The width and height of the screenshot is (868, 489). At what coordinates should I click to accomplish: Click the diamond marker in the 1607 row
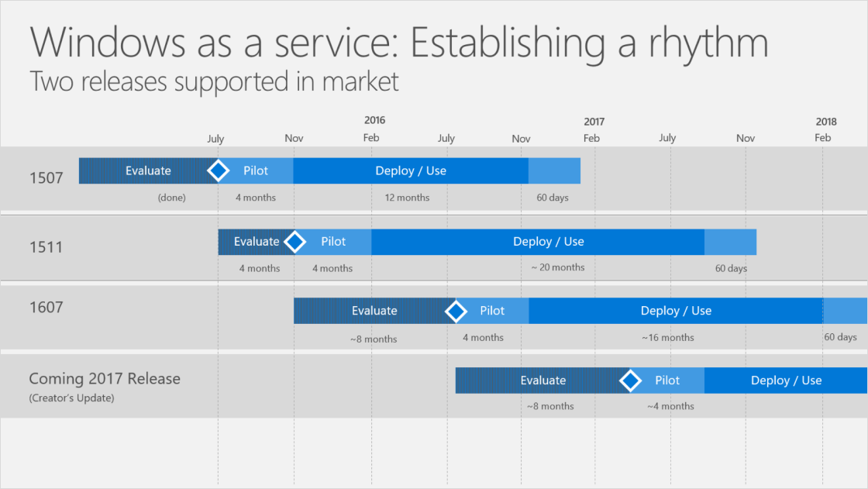(456, 312)
